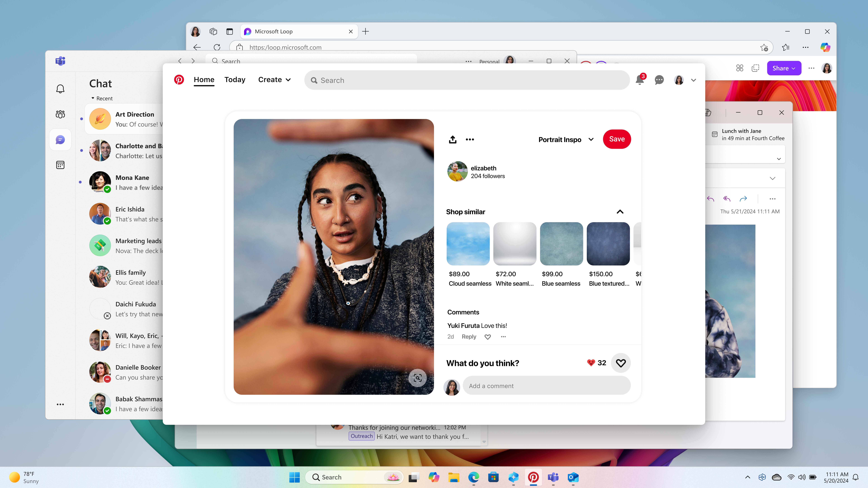The height and width of the screenshot is (488, 868).
Task: Click Add a comment field
Action: tap(547, 386)
